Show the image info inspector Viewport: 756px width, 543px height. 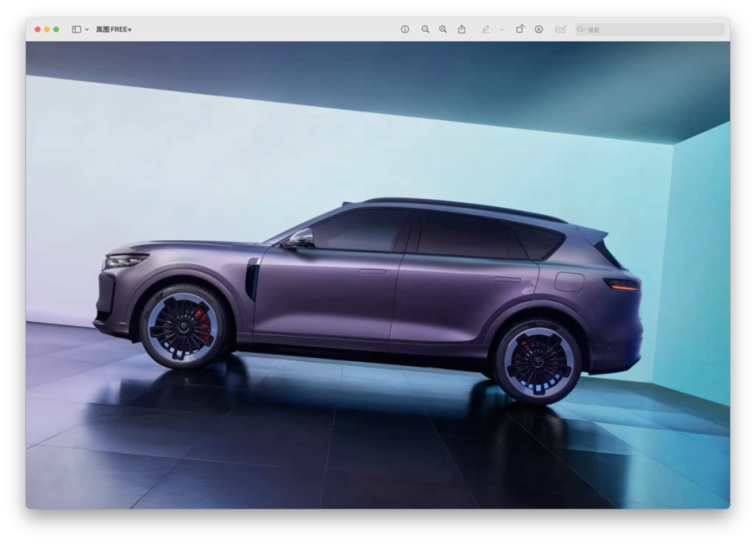tap(405, 29)
